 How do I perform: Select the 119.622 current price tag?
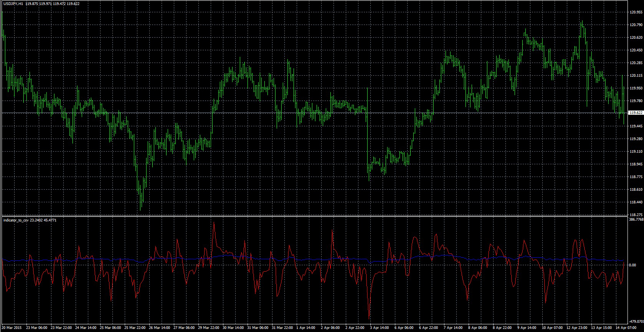636,113
